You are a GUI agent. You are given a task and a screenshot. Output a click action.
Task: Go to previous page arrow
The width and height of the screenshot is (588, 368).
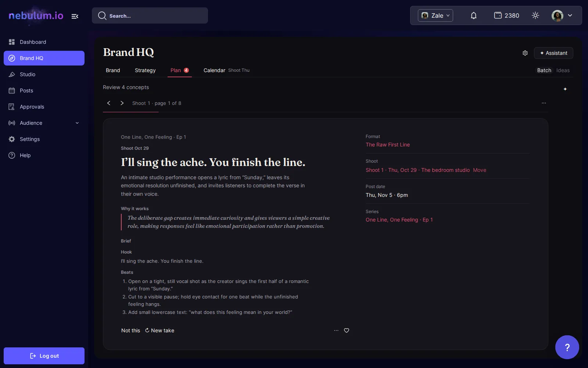[109, 103]
